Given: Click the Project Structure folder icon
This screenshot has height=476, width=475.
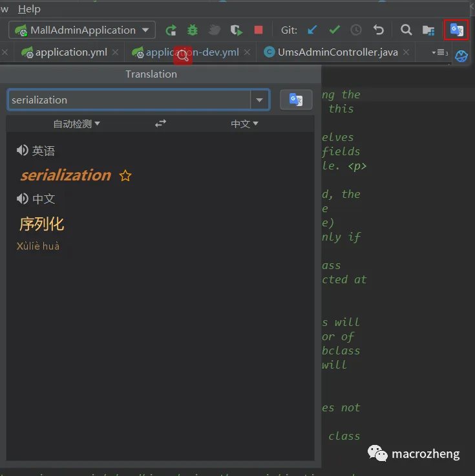Looking at the screenshot, I should [x=428, y=30].
